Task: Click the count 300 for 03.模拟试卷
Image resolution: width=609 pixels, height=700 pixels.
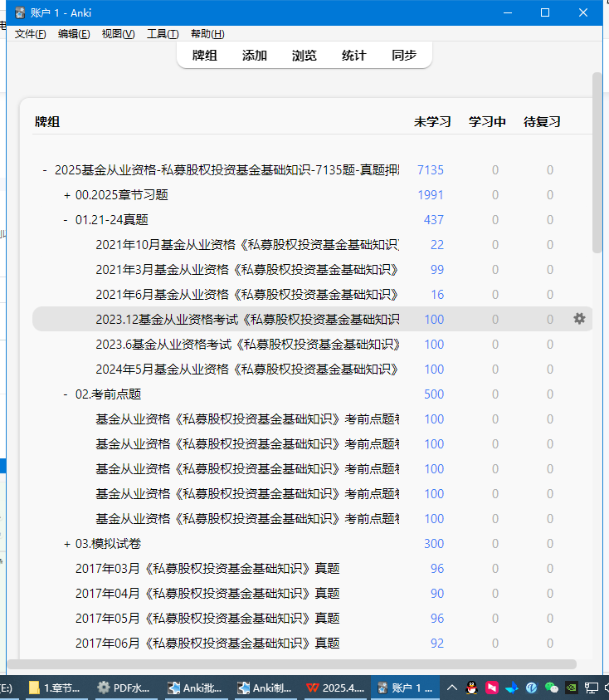Action: pos(434,544)
